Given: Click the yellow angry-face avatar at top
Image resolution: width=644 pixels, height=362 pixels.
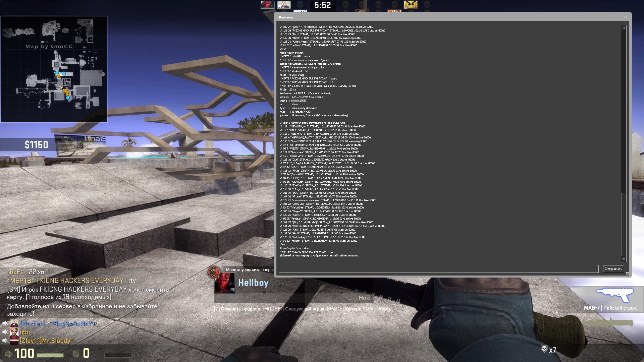Looking at the screenshot, I should [411, 5].
